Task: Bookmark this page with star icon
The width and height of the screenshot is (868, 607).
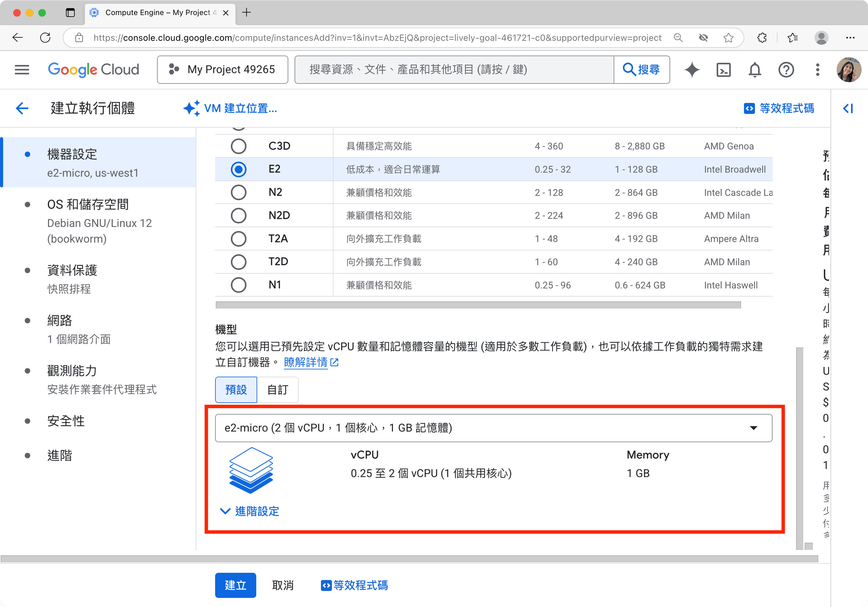Action: click(x=728, y=37)
